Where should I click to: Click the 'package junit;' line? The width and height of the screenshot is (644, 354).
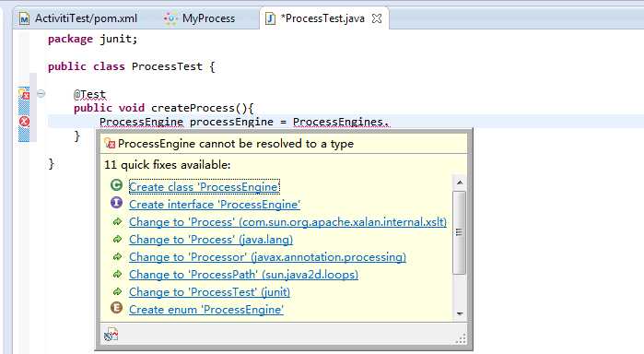click(x=92, y=39)
